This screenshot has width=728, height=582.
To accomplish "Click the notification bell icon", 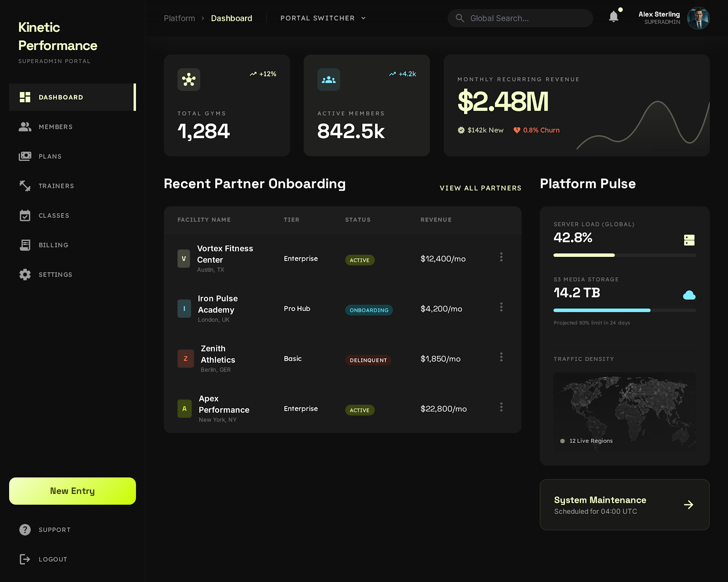I will pos(613,16).
